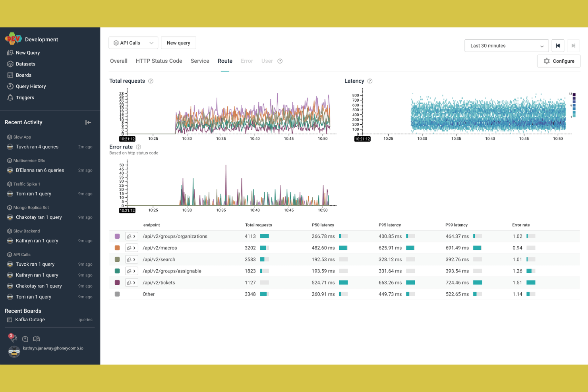
Task: Toggle visibility of the /api/v2/tickets series
Action: pos(117,282)
